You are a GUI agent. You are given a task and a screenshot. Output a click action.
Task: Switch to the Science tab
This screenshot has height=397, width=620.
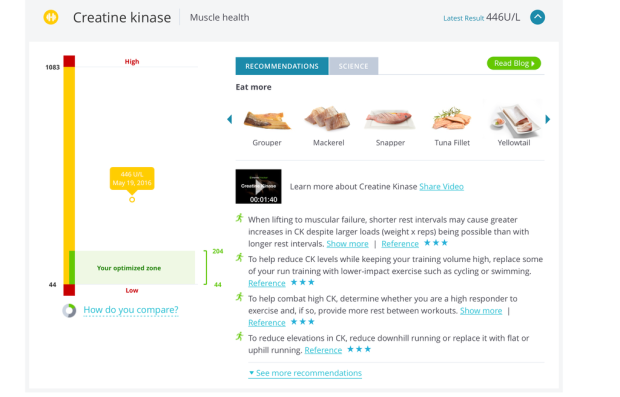pyautogui.click(x=353, y=66)
